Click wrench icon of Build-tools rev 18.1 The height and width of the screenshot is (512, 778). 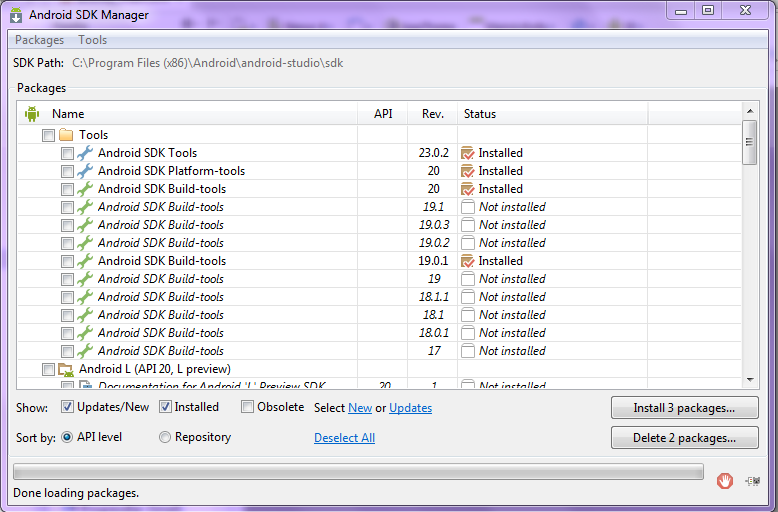[x=85, y=315]
